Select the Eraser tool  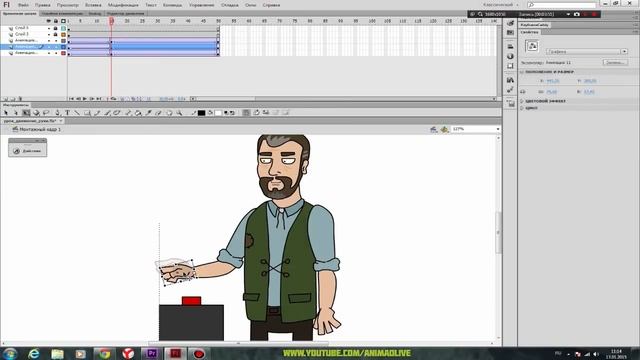tap(158, 113)
